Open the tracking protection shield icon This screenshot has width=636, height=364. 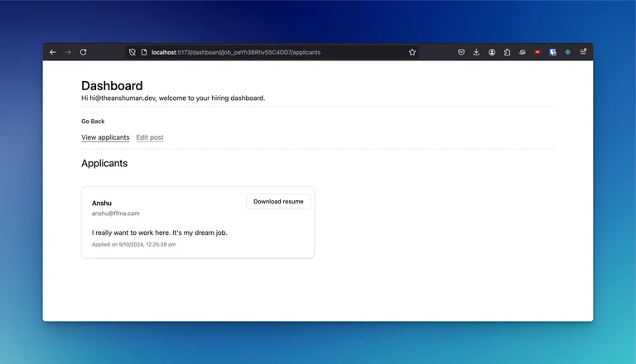132,52
